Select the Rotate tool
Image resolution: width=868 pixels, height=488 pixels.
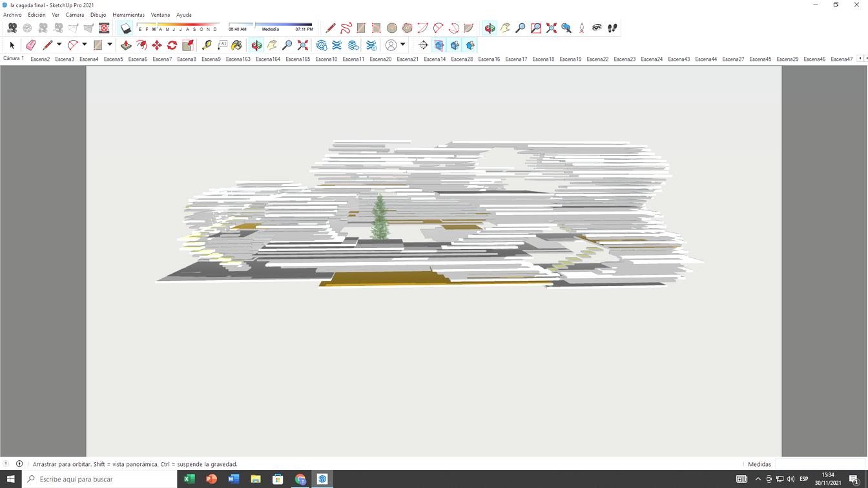pos(172,45)
